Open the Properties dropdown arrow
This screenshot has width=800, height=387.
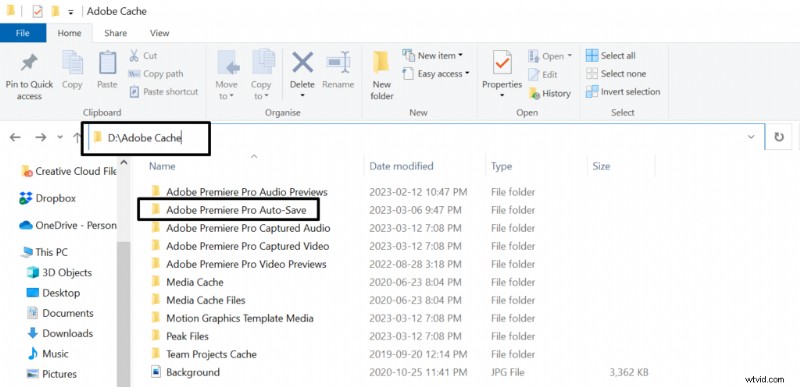coord(502,96)
